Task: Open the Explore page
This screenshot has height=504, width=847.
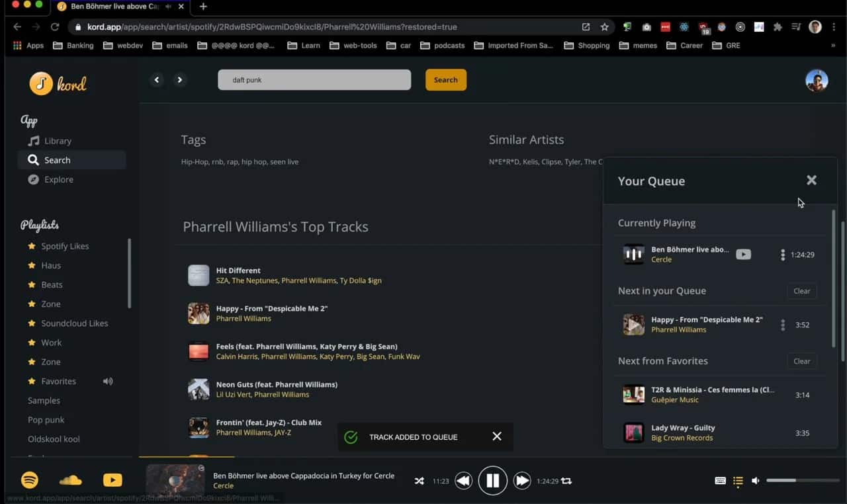Action: 60,179
